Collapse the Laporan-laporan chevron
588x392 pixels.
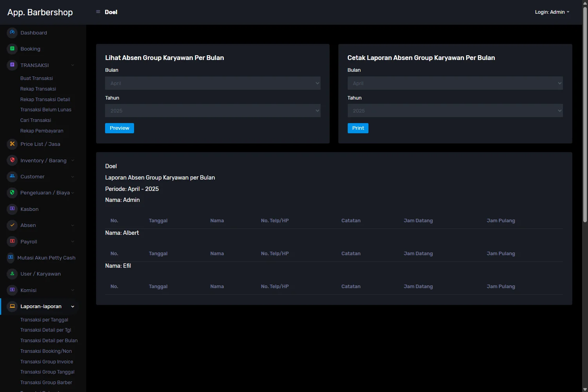click(x=73, y=307)
